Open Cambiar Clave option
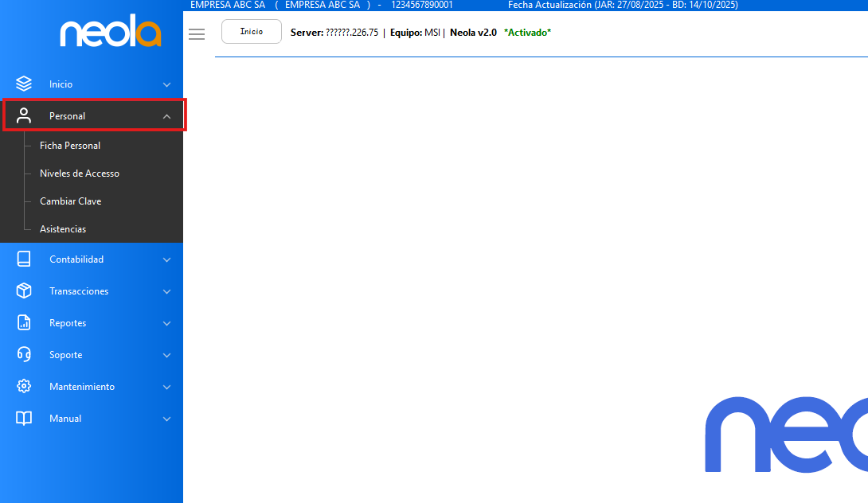The width and height of the screenshot is (868, 503). click(70, 201)
